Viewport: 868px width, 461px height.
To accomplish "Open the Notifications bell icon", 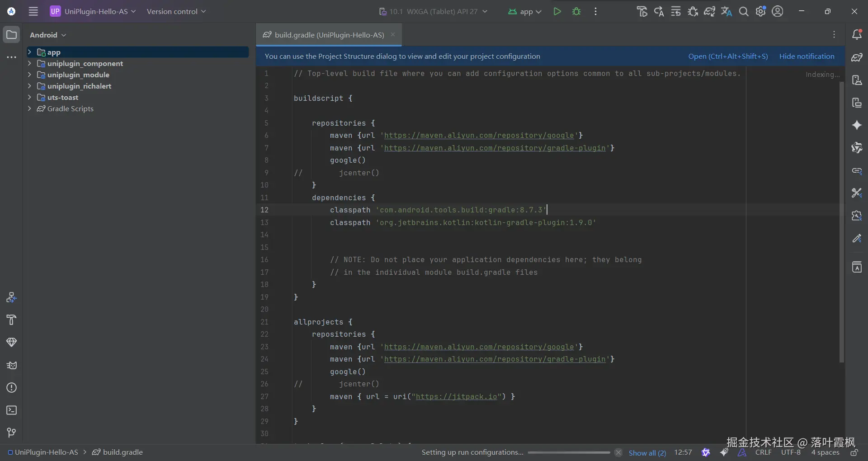I will coord(857,35).
